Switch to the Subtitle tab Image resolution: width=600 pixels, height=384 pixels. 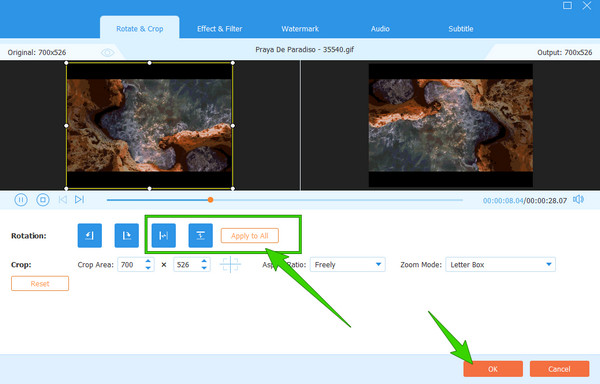click(461, 29)
